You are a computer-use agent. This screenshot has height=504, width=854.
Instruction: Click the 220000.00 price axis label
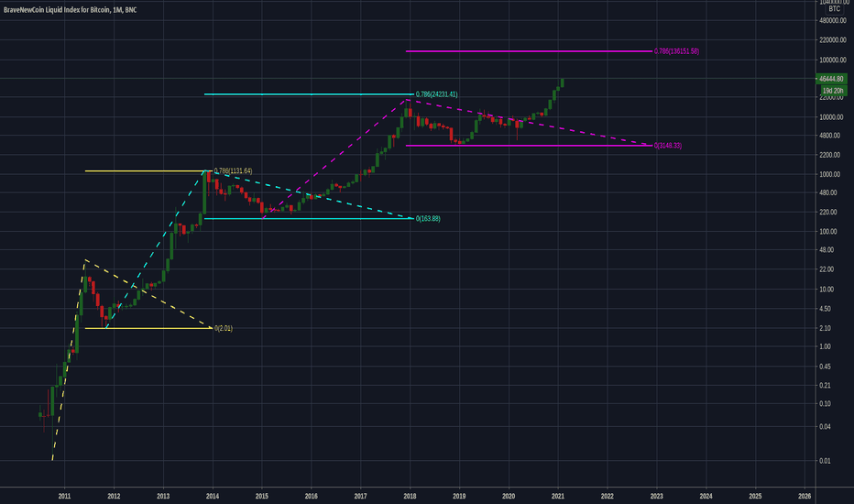point(833,40)
